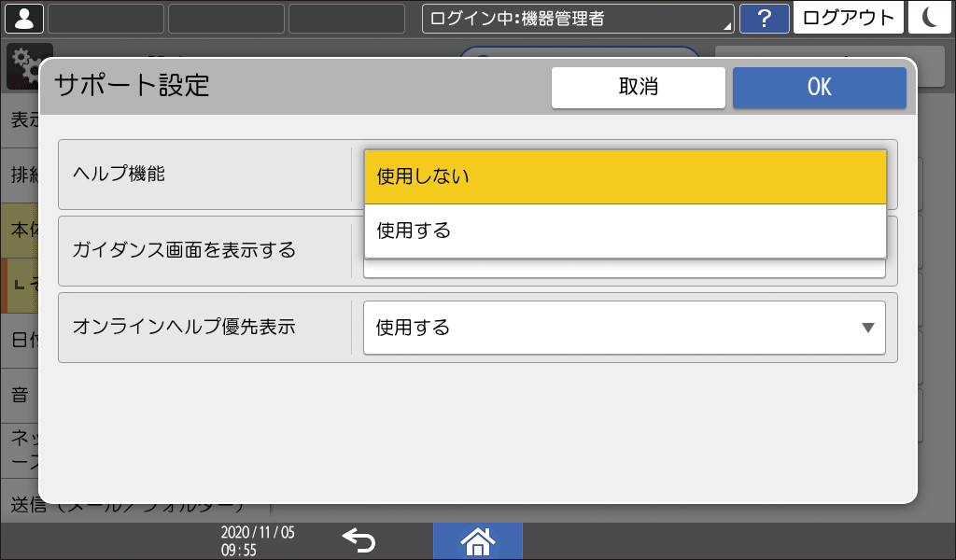Tap the logged-in user account icon

point(23,18)
